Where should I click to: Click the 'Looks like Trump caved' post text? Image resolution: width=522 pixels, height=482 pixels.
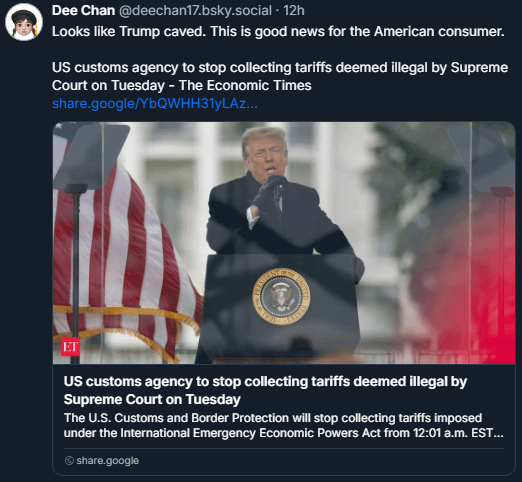278,32
